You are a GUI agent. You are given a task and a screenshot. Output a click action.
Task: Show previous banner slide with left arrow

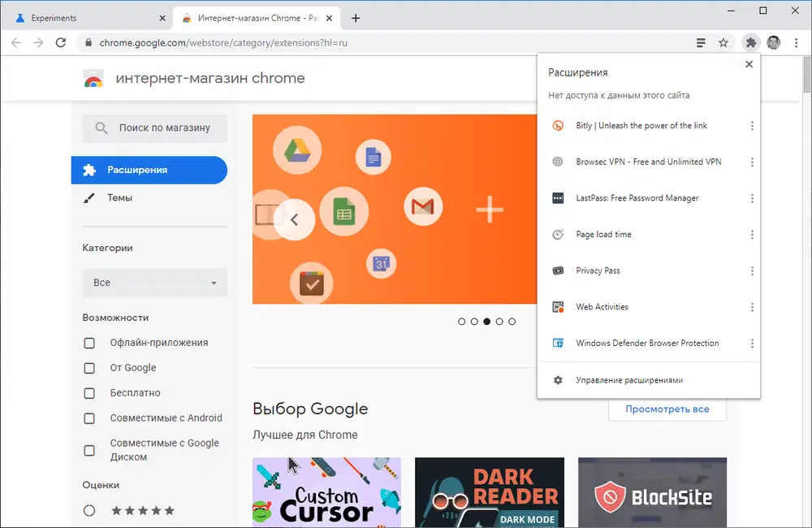point(294,219)
